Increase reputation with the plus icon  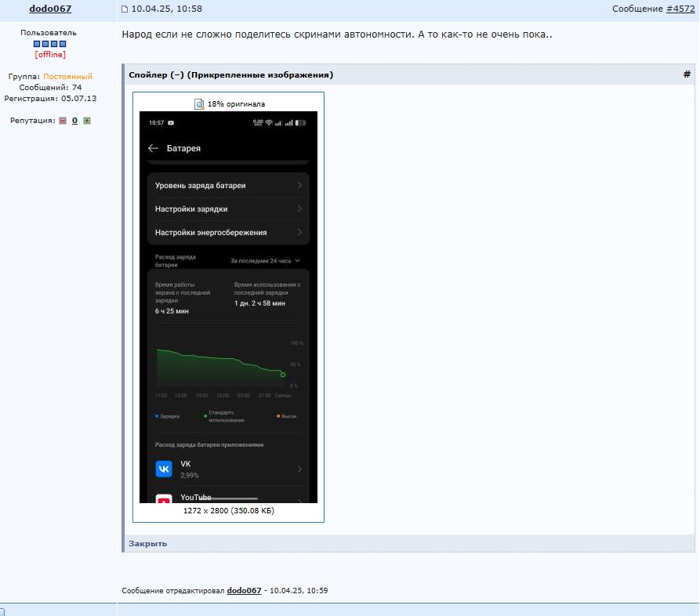87,121
